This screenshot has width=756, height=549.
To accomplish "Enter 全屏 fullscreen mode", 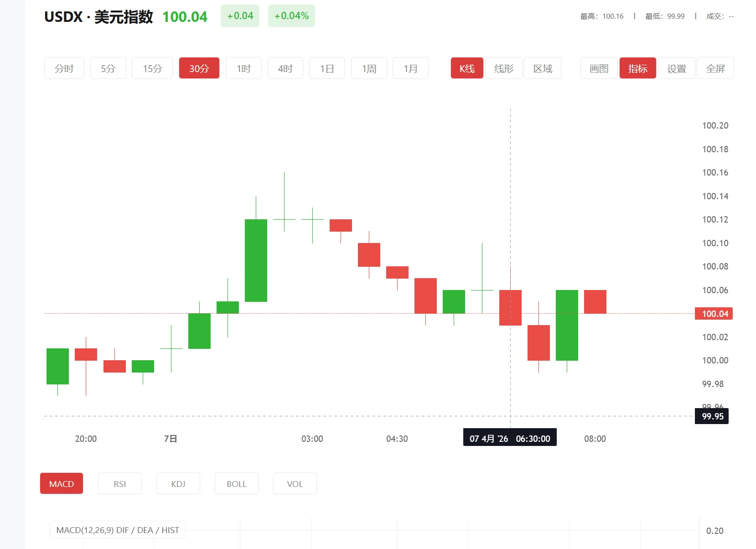I will [x=715, y=68].
